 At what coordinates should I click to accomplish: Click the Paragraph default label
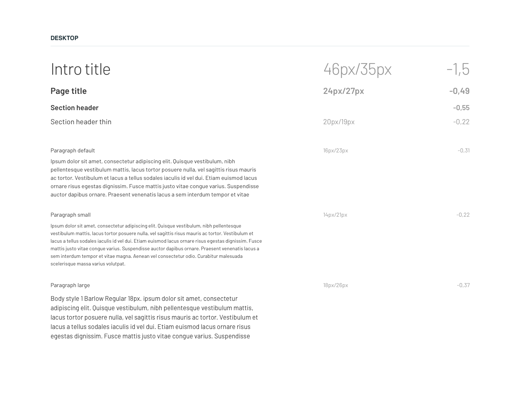coord(73,150)
